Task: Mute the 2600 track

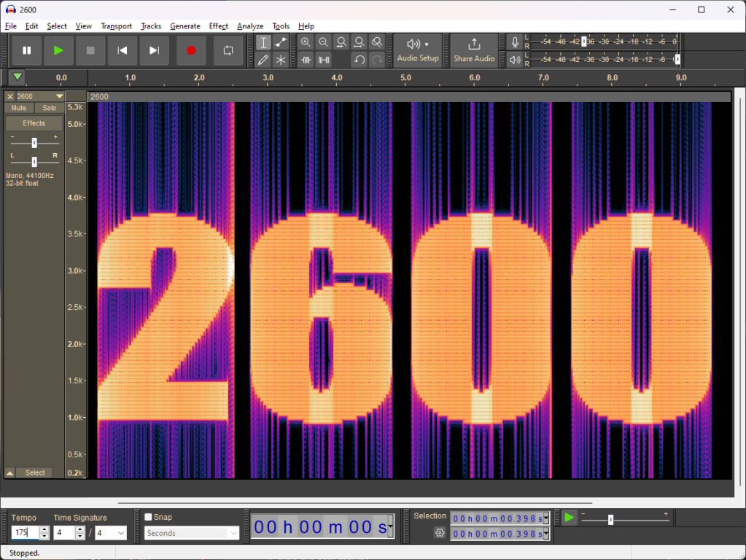Action: coord(19,108)
